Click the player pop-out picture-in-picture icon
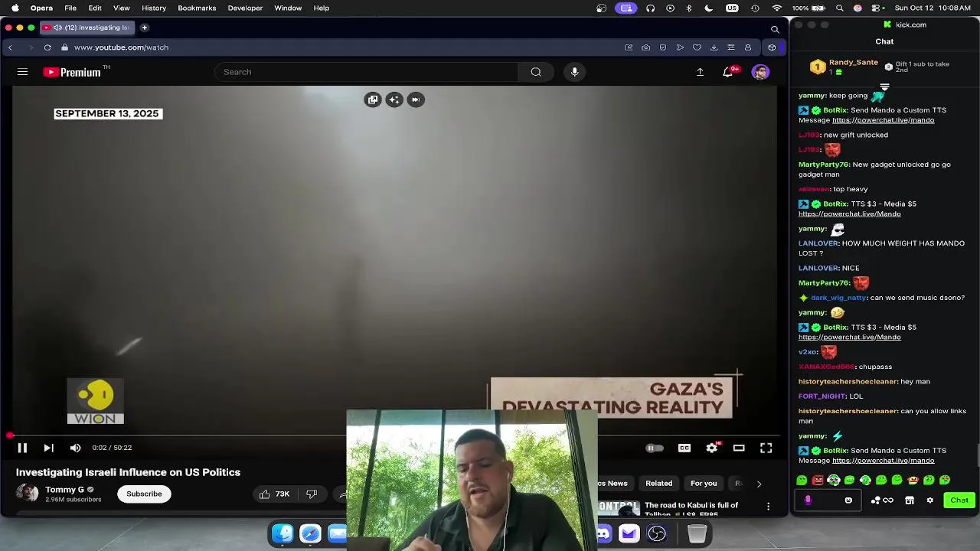980x551 pixels. click(373, 99)
